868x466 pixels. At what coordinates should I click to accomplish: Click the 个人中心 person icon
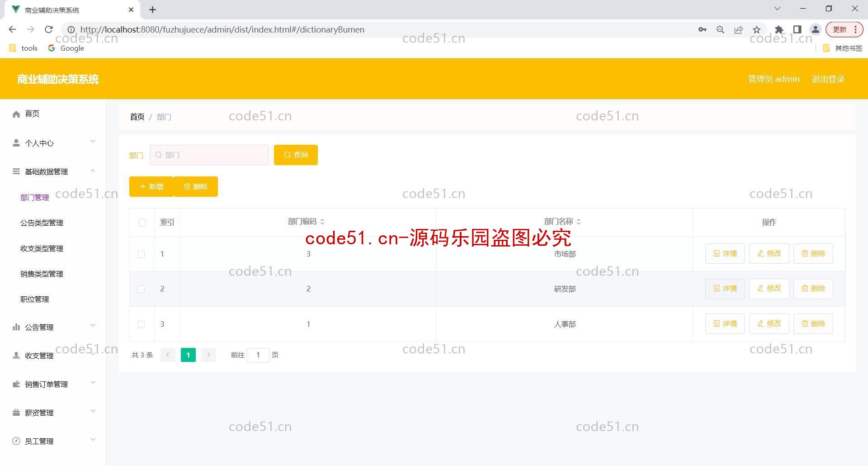(16, 143)
